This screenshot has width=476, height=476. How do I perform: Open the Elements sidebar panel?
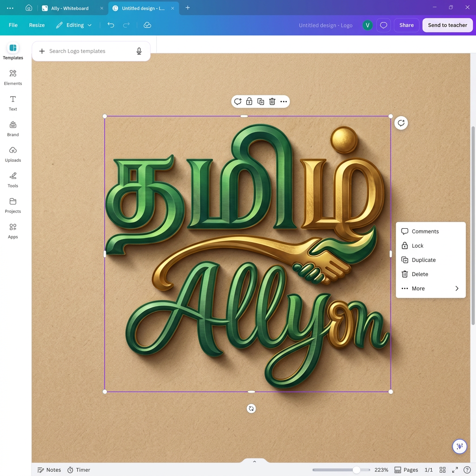click(x=13, y=77)
